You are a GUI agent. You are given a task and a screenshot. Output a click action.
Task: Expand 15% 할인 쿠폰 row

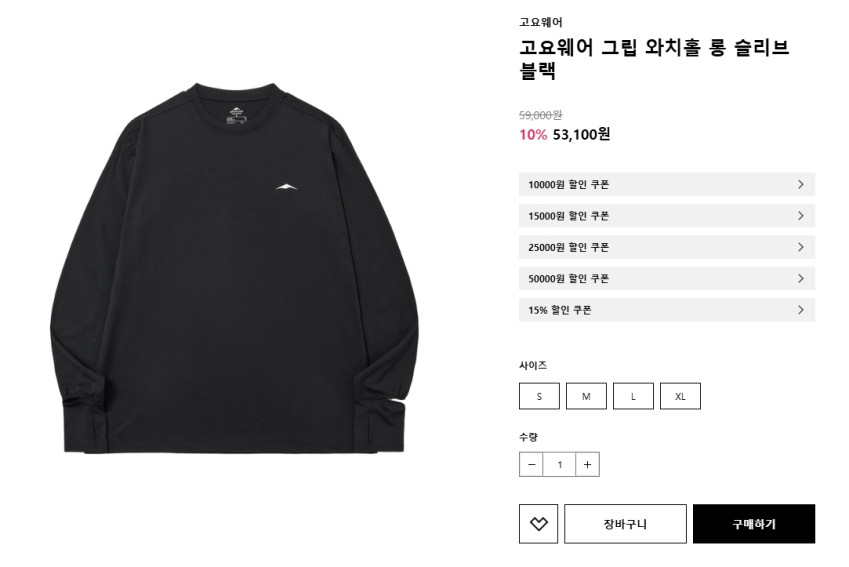pyautogui.click(x=667, y=310)
